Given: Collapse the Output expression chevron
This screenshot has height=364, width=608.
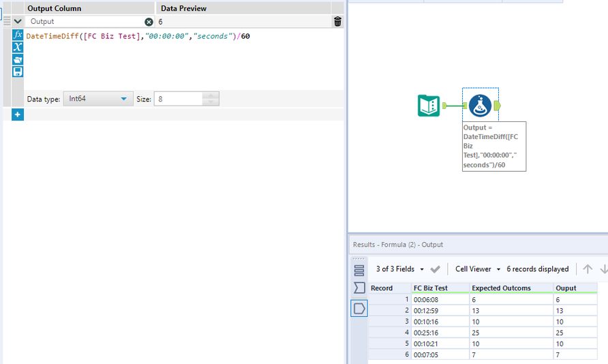Looking at the screenshot, I should [x=18, y=21].
